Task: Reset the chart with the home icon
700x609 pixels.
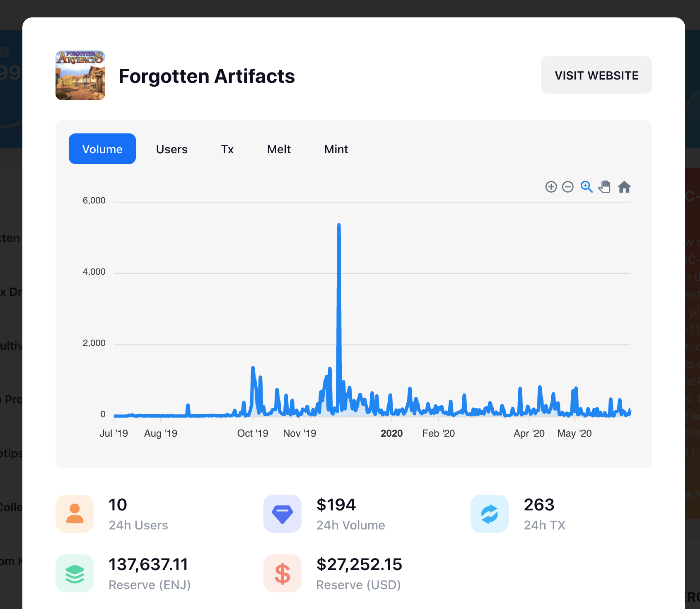Action: coord(625,187)
